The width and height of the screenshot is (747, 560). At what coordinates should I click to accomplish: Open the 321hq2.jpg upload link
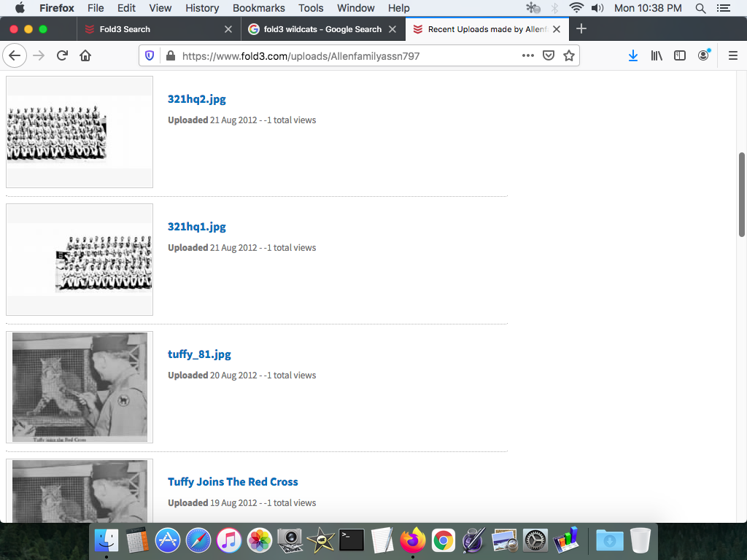(x=197, y=99)
